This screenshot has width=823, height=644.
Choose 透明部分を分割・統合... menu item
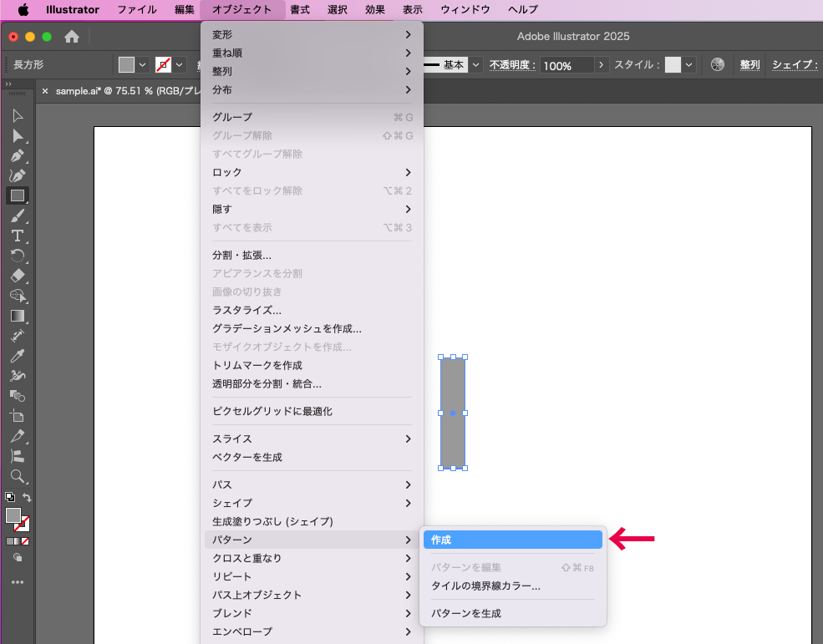click(x=312, y=383)
